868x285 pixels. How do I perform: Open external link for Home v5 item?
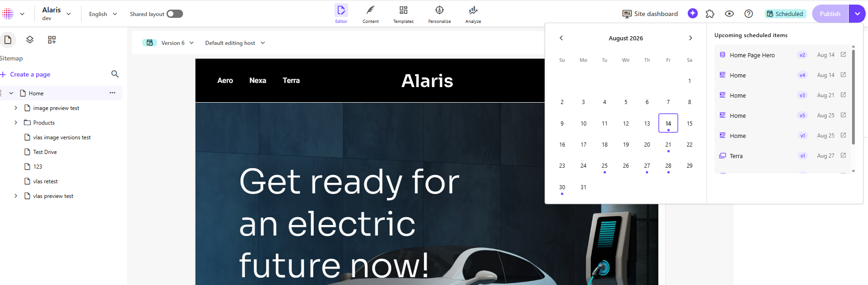(x=843, y=115)
